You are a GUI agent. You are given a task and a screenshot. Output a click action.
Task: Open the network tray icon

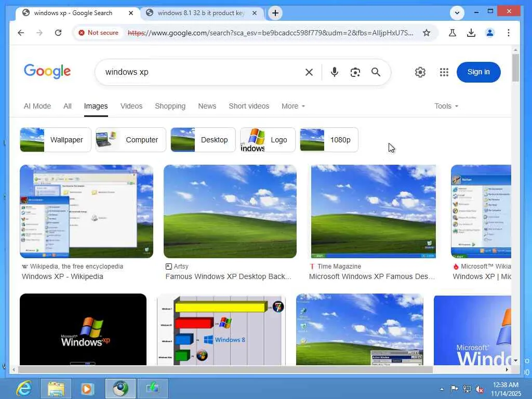(x=467, y=389)
